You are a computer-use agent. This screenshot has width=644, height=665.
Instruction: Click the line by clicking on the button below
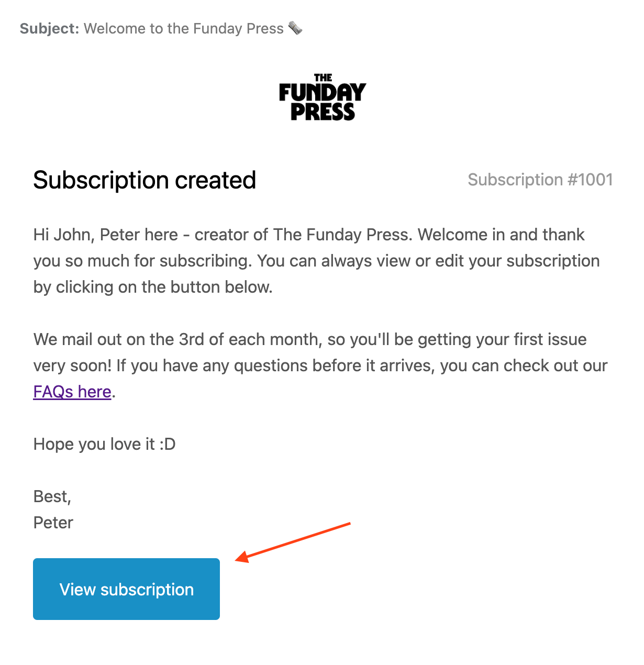tap(153, 287)
